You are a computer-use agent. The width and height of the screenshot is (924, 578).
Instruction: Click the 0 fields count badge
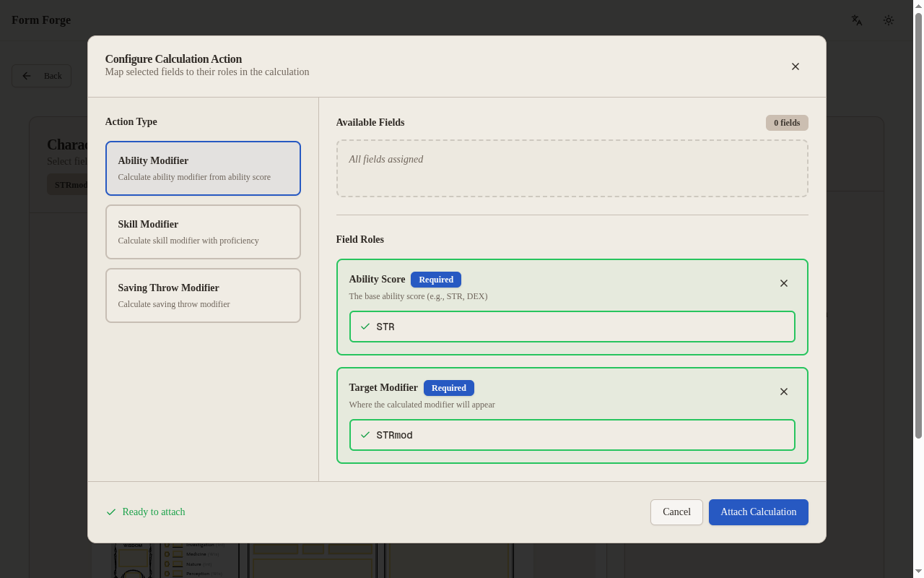coord(787,123)
